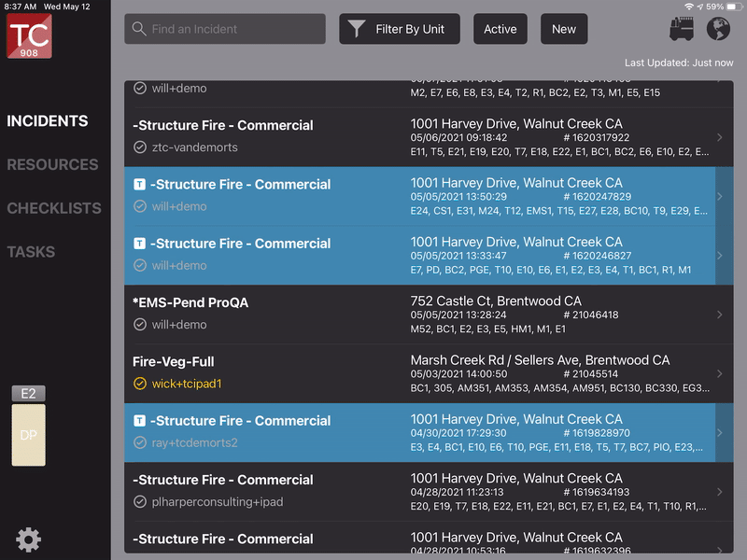Screen dimensions: 747x560
Task: Toggle the yellow check circle beside wick+tcipad1
Action: pos(140,384)
